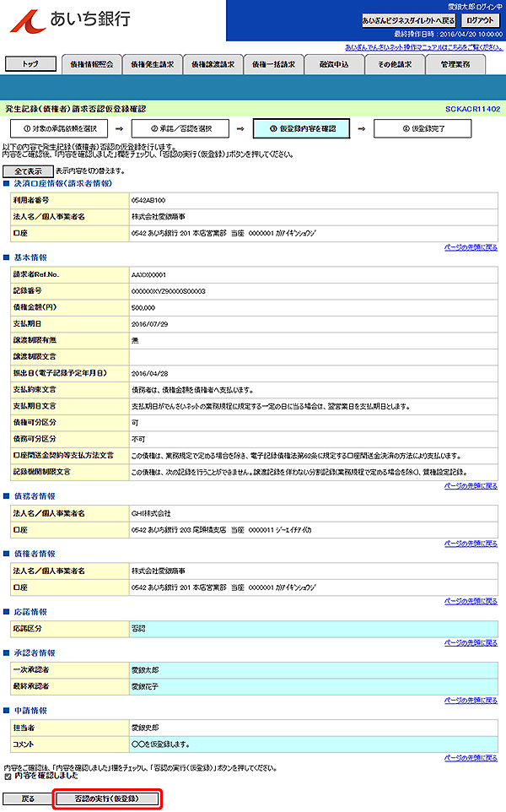This screenshot has height=812, width=506.
Task: Check the 内容を確認しました checkbox
Action: coord(8,777)
